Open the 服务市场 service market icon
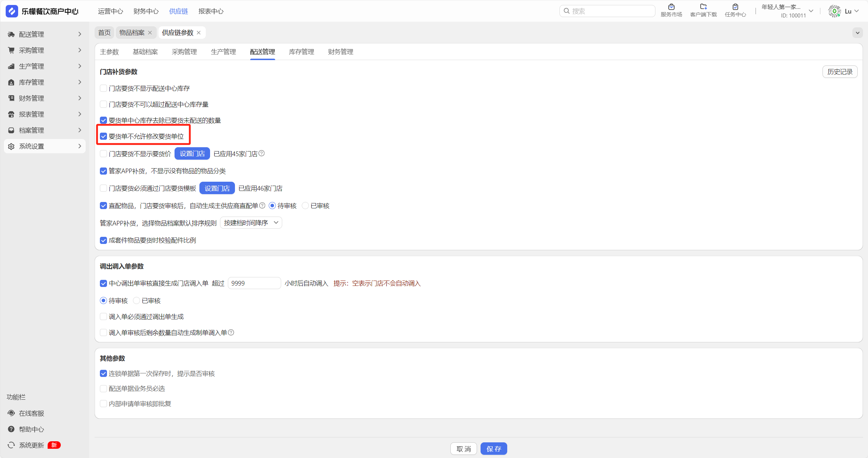868x458 pixels. pos(671,7)
